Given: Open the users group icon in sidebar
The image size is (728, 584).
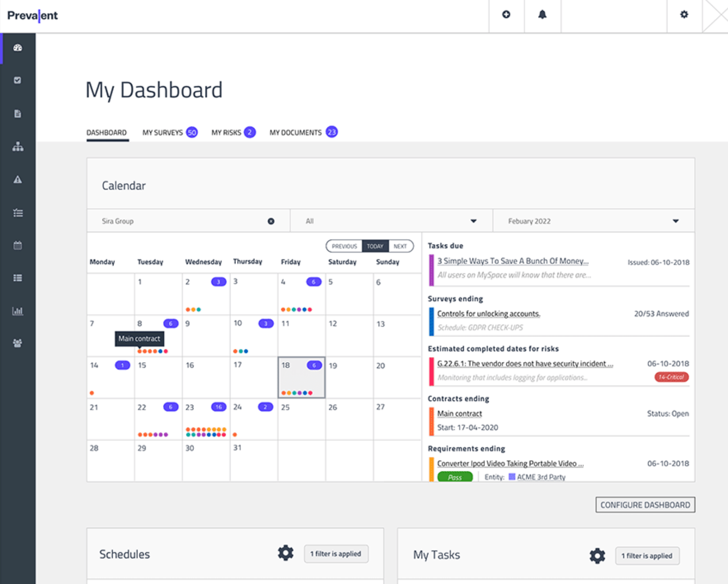Looking at the screenshot, I should click(x=18, y=343).
